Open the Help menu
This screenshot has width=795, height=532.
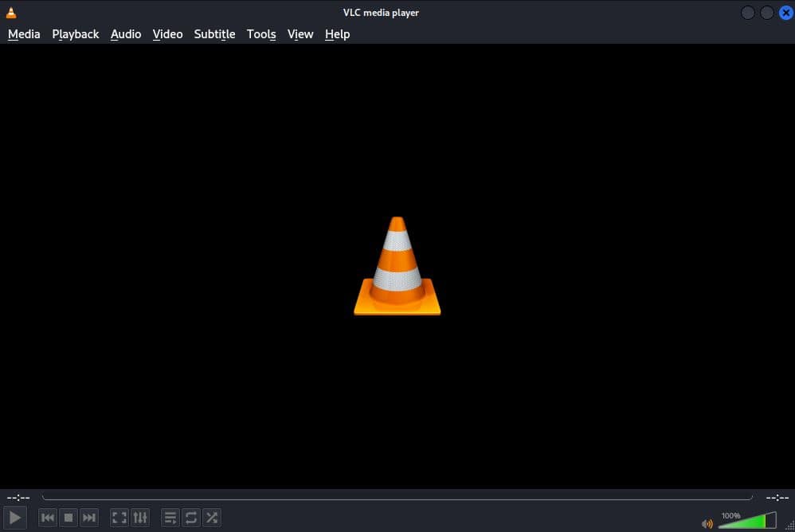click(x=337, y=34)
